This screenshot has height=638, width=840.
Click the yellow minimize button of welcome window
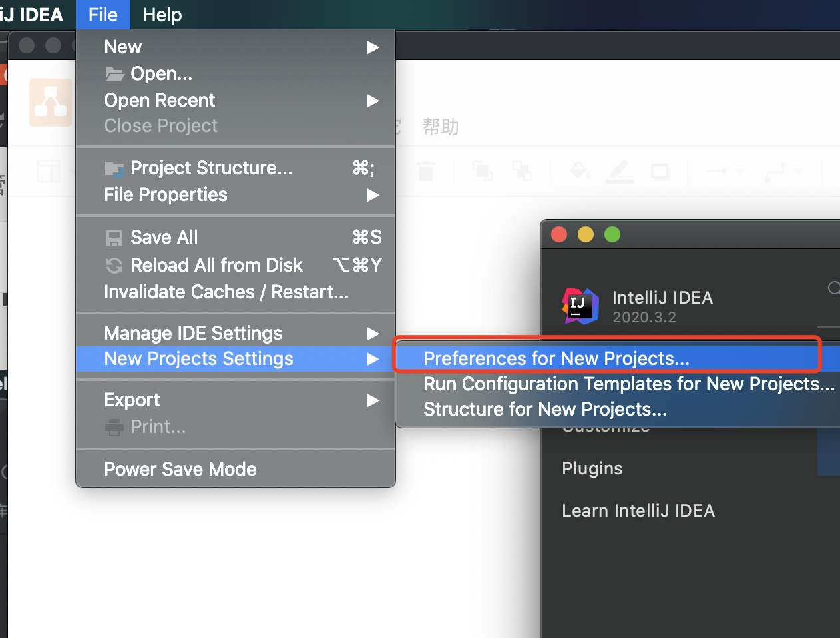tap(586, 234)
